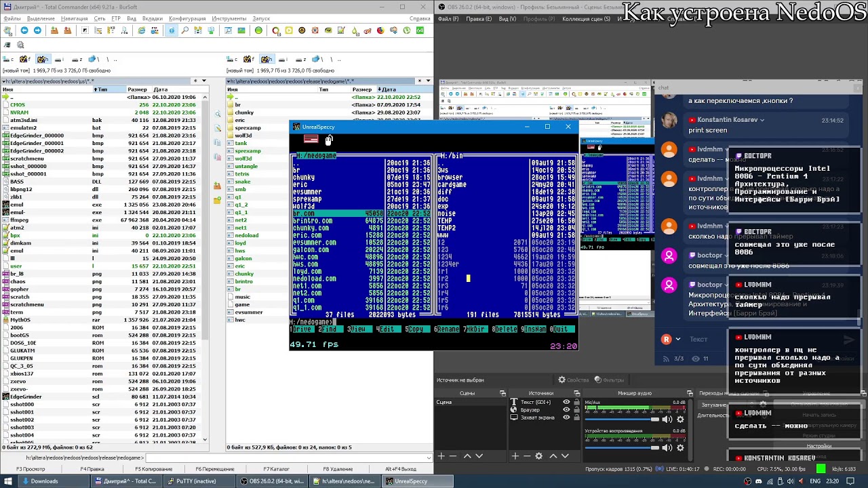Open Вкладки menu in Total Commander

pyautogui.click(x=152, y=18)
